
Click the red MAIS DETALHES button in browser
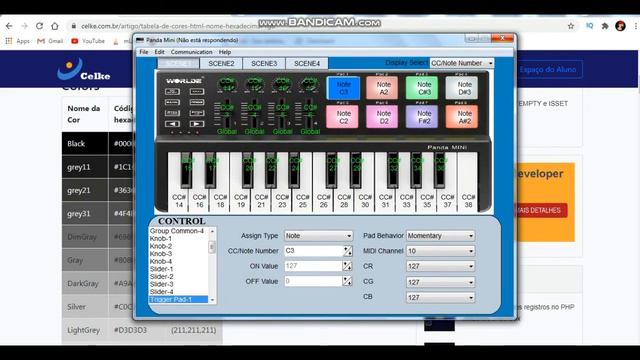pyautogui.click(x=540, y=210)
